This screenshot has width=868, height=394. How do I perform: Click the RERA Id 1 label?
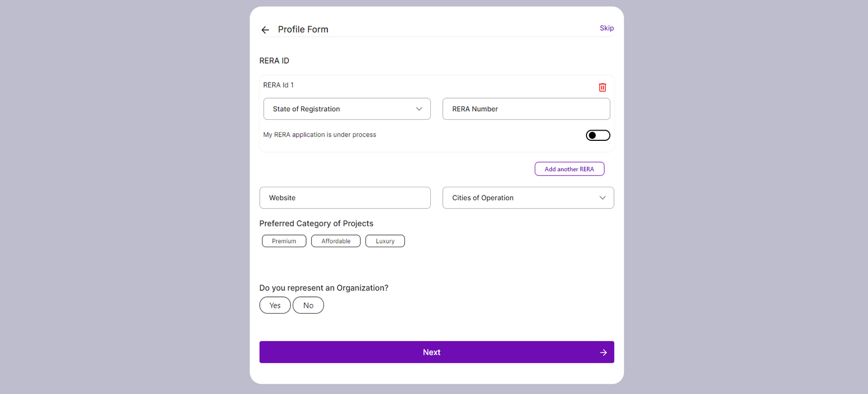coord(278,85)
